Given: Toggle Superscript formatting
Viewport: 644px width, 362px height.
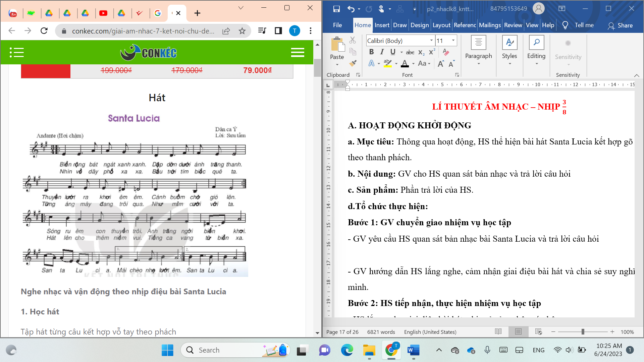Looking at the screenshot, I should 432,52.
